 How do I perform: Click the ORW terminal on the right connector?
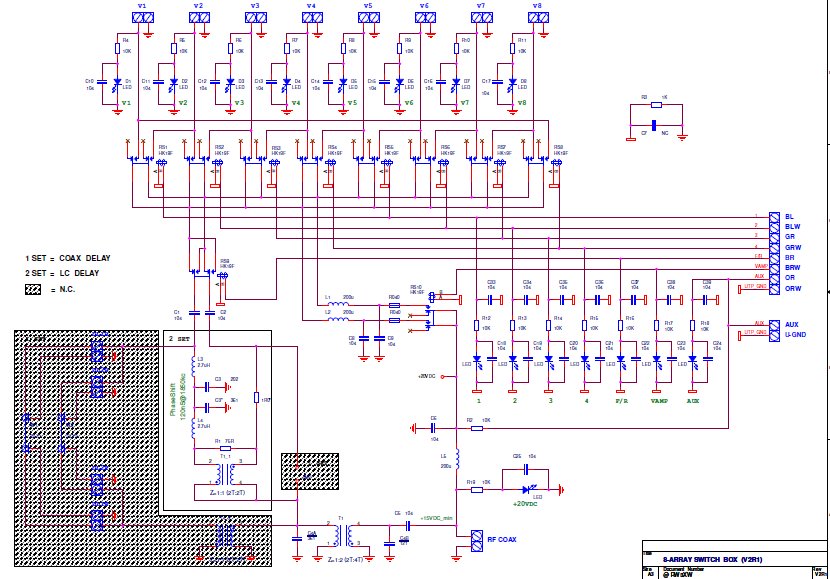(774, 288)
